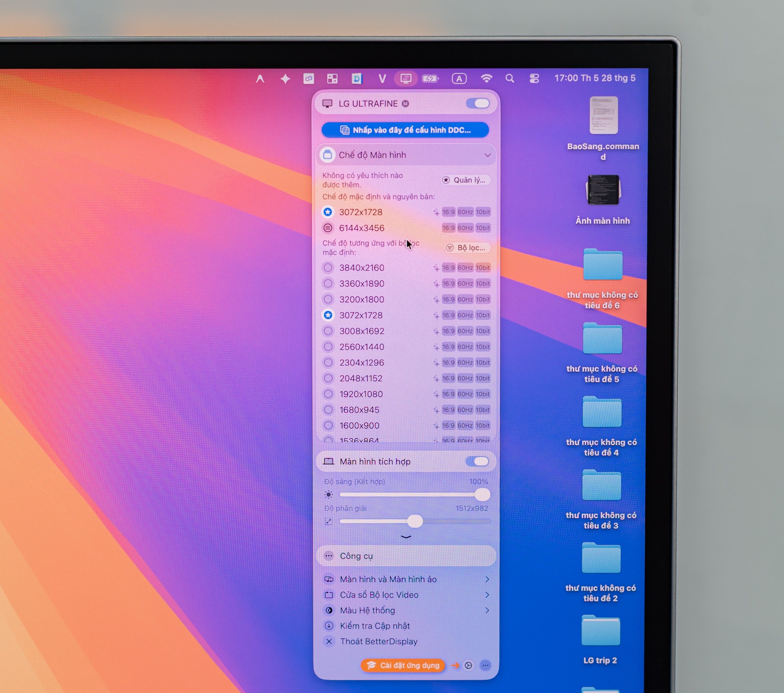Choose the 1680x945 resolution mode
The height and width of the screenshot is (693, 784).
click(x=406, y=409)
